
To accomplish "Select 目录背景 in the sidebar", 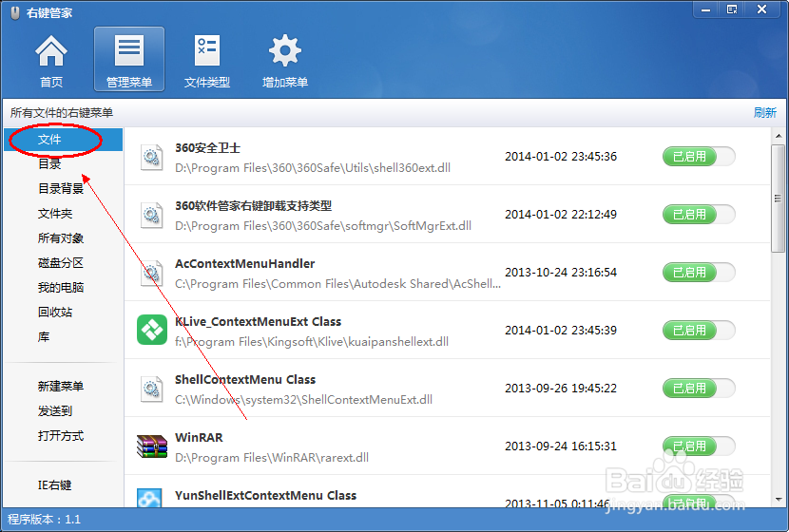I will [x=61, y=188].
